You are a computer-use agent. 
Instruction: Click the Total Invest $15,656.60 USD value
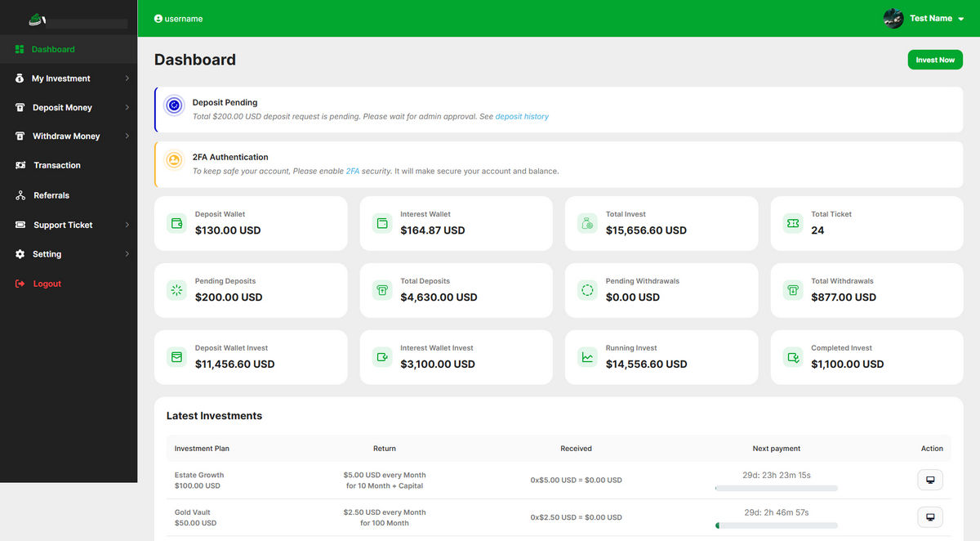tap(646, 230)
